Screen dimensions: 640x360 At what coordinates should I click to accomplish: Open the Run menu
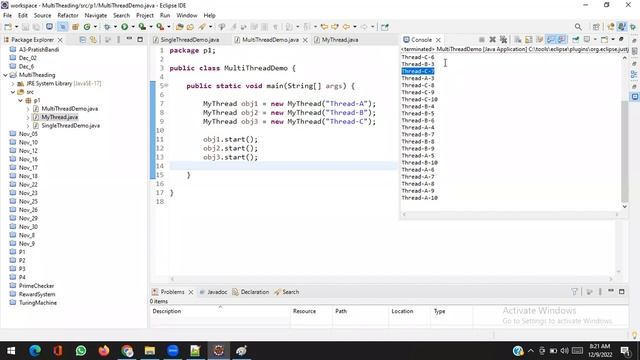click(165, 16)
